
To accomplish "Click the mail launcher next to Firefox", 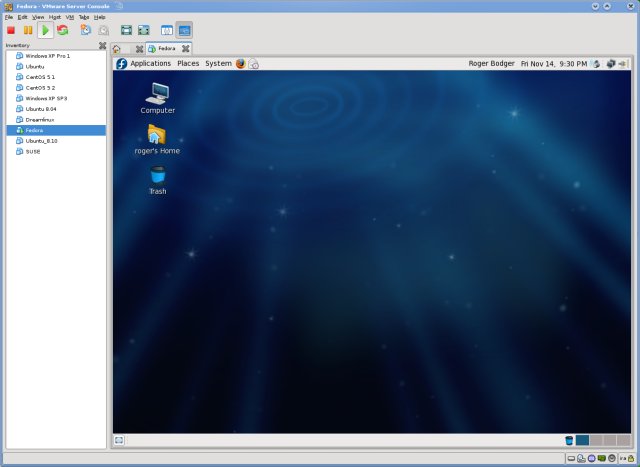I will click(x=253, y=64).
